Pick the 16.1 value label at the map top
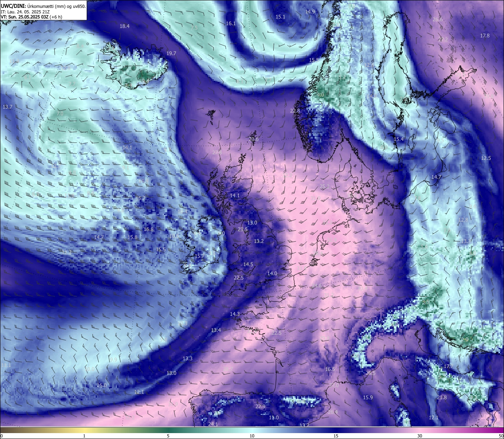Screen dimensions: 504x439 [x=231, y=23]
